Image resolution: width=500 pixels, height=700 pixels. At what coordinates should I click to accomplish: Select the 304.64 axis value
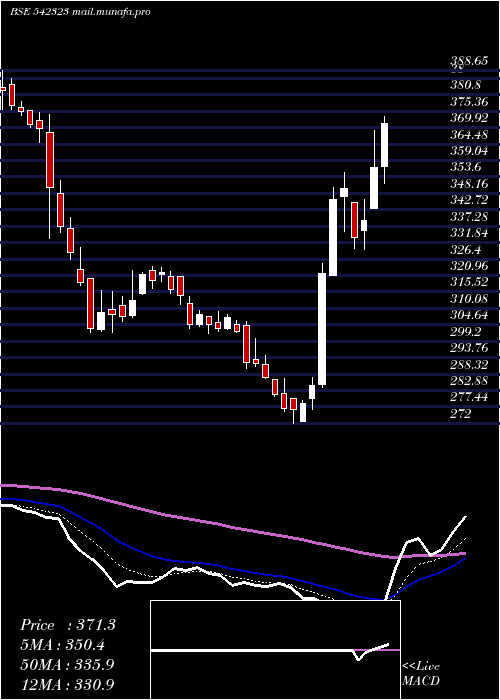(469, 315)
